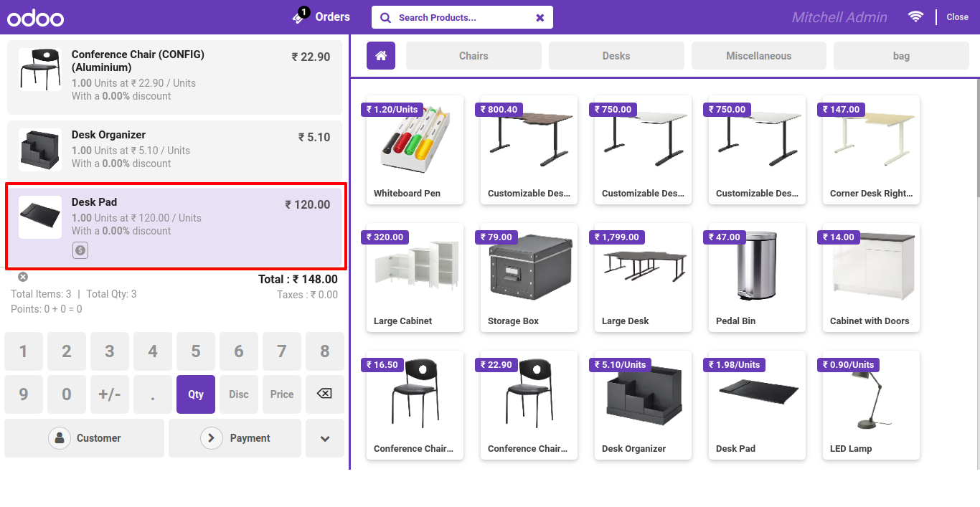
Task: Add Corner Desk Right product
Action: click(871, 150)
